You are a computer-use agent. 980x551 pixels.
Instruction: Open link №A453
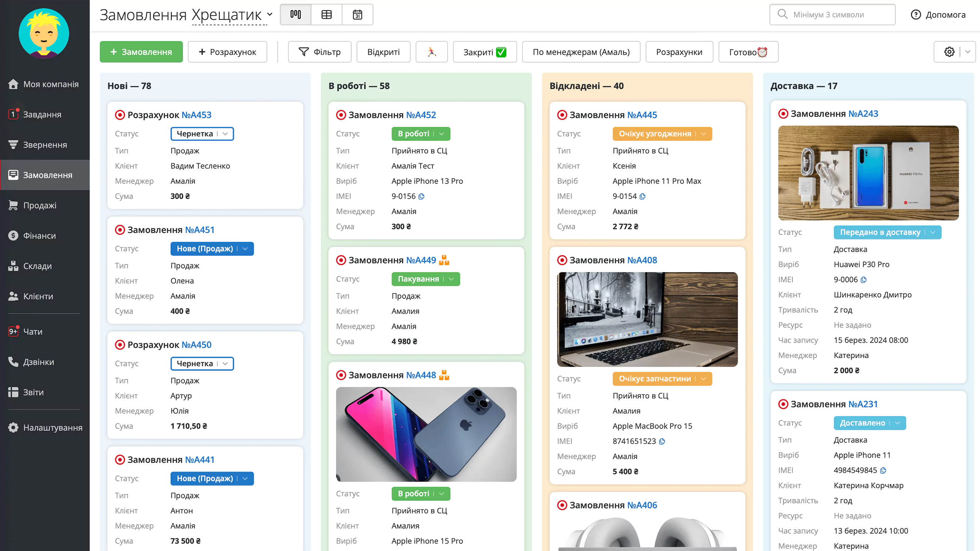tap(196, 115)
